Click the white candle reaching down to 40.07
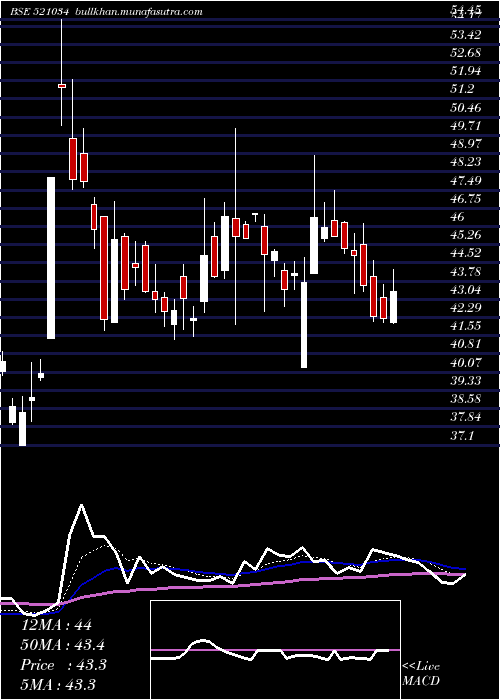This screenshot has height=700, width=500. (x=304, y=325)
